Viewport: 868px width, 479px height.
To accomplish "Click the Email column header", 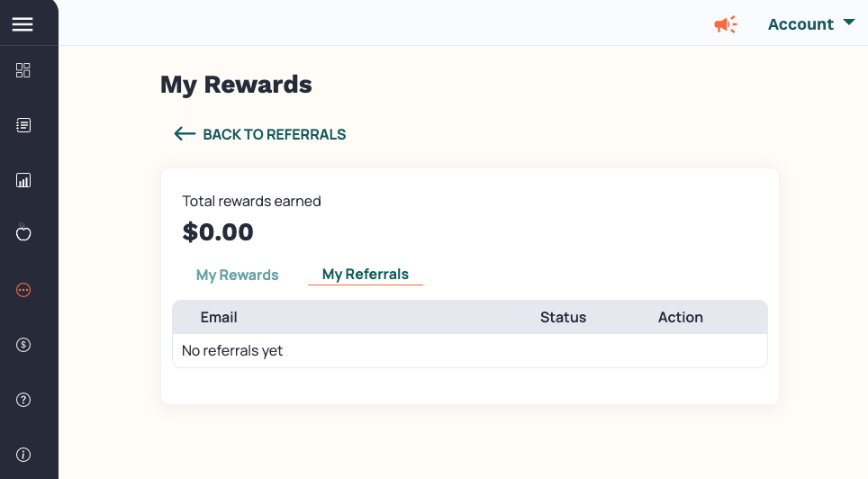I will coord(219,317).
